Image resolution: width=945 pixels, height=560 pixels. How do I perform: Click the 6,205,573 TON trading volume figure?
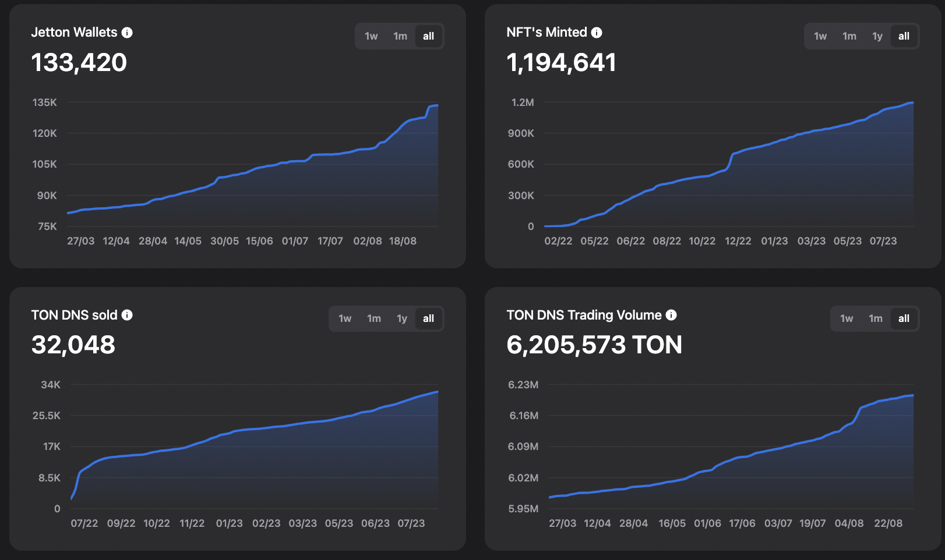pyautogui.click(x=594, y=345)
